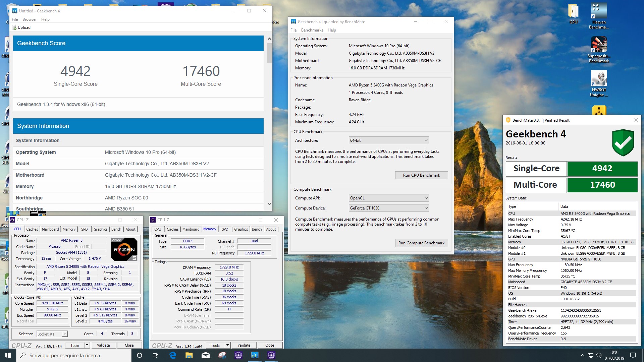This screenshot has height=362, width=644.
Task: Open the GPU folder on the desktop
Action: [573, 14]
